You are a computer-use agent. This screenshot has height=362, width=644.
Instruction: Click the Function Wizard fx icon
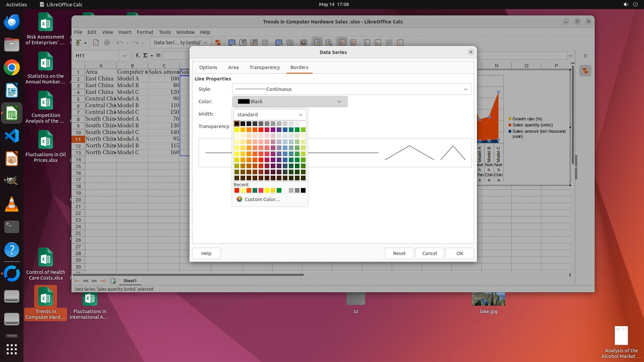[138, 56]
